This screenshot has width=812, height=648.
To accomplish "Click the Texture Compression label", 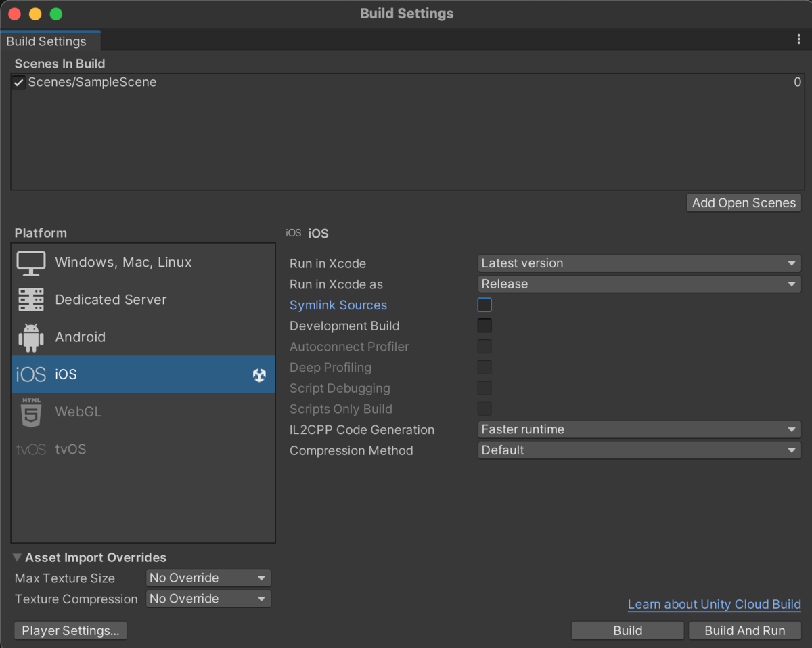I will tap(76, 599).
